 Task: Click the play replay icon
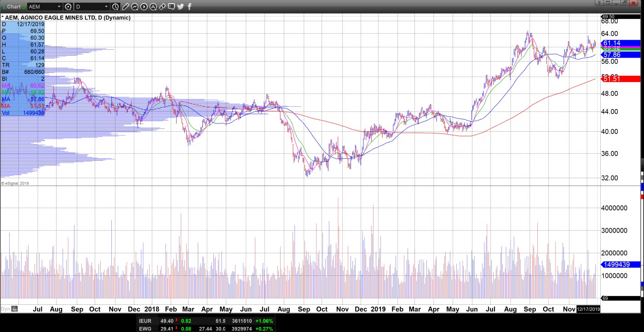pos(144,6)
